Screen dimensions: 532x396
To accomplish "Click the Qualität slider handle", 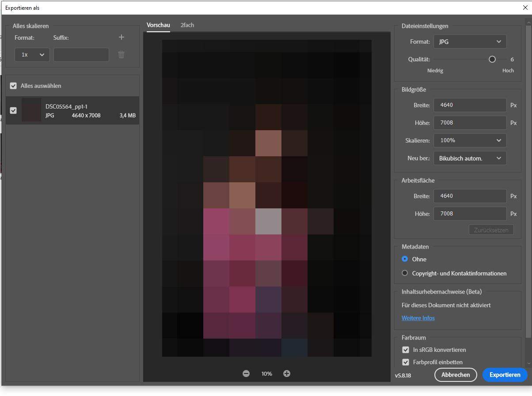I will (x=492, y=59).
